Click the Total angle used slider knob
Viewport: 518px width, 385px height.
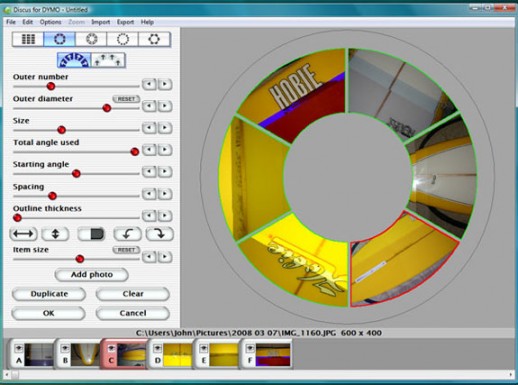pyautogui.click(x=135, y=152)
